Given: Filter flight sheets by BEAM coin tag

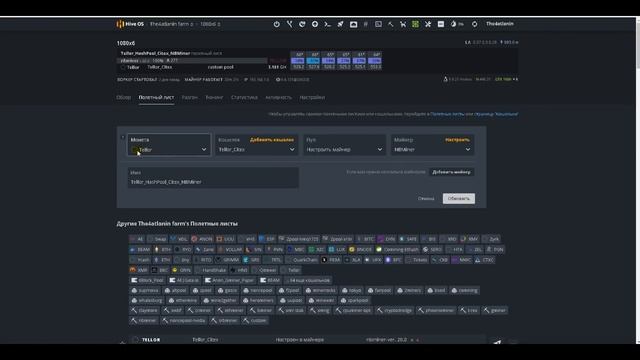Looking at the screenshot, I should point(140,249).
